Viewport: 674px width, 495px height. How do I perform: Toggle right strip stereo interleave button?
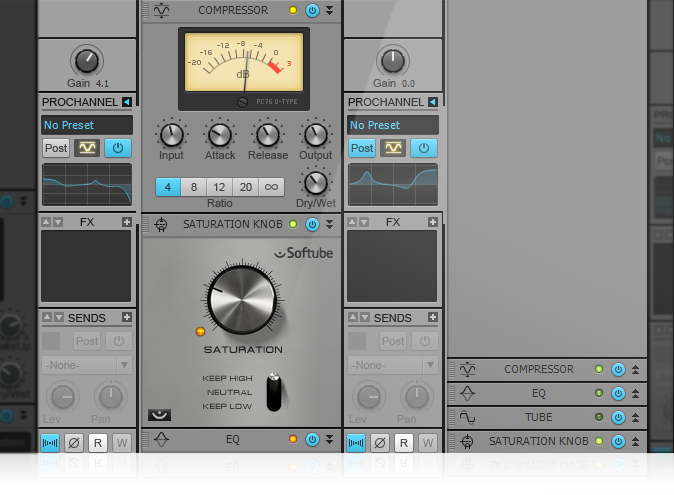[356, 443]
